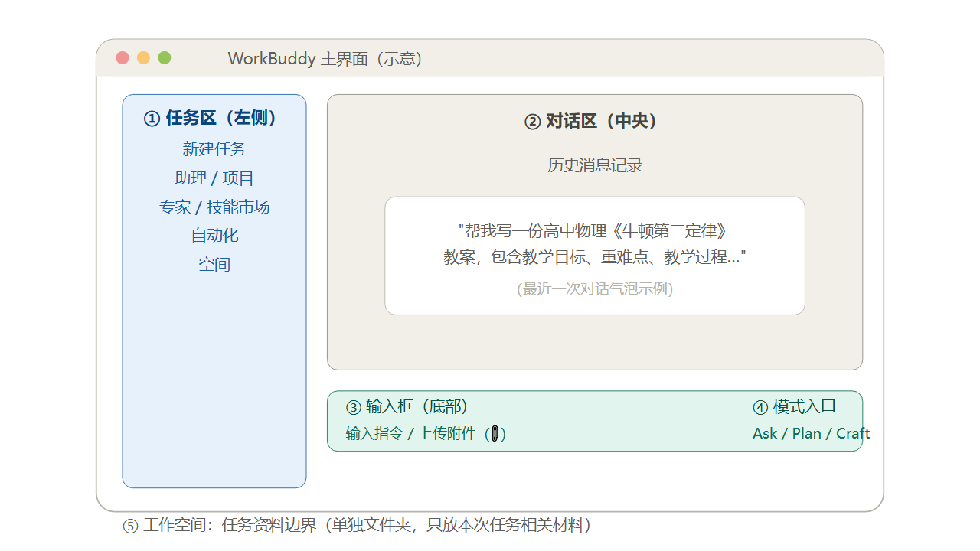Click the 输入指令 / 上传附件 input field

point(426,434)
